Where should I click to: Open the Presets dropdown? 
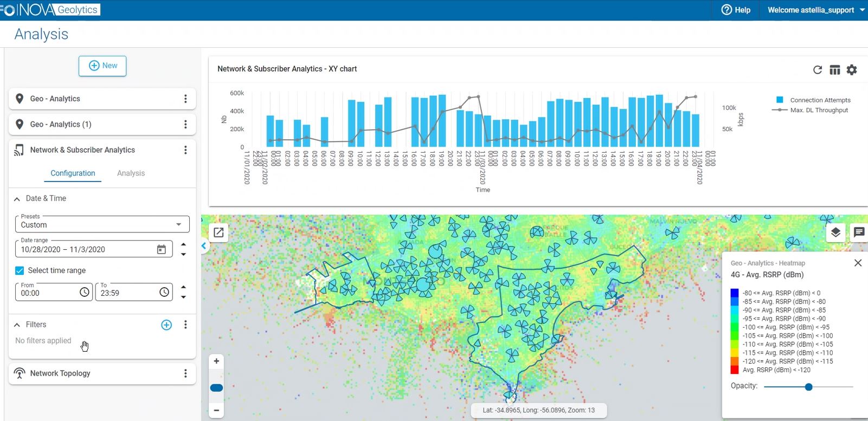(102, 224)
